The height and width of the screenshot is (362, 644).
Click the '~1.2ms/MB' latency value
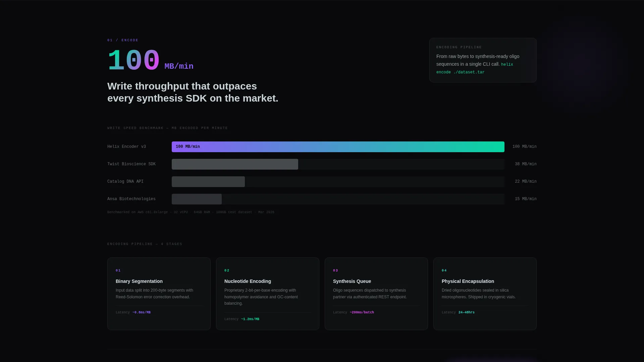[250, 319]
